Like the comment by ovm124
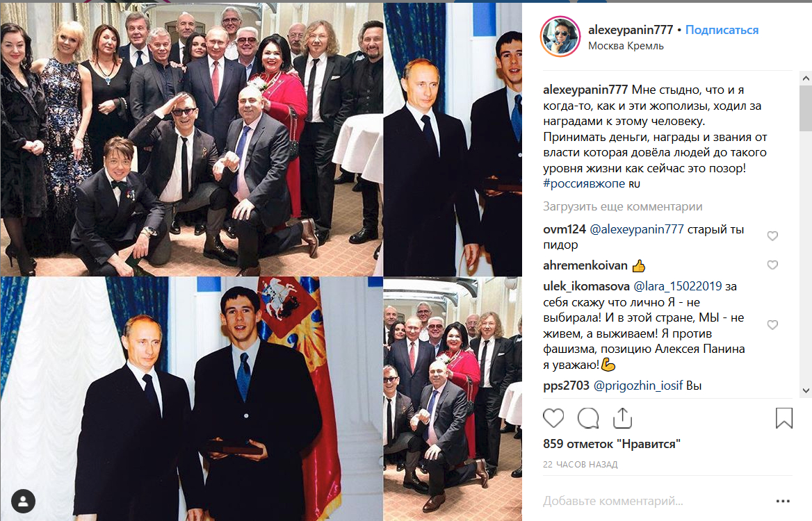812x521 pixels. pos(772,236)
